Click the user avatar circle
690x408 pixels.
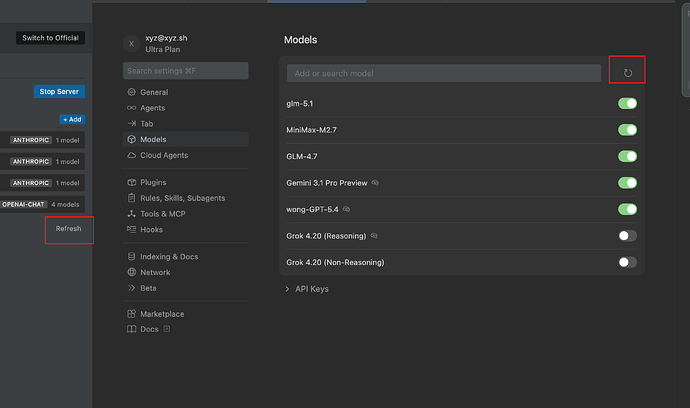click(131, 44)
